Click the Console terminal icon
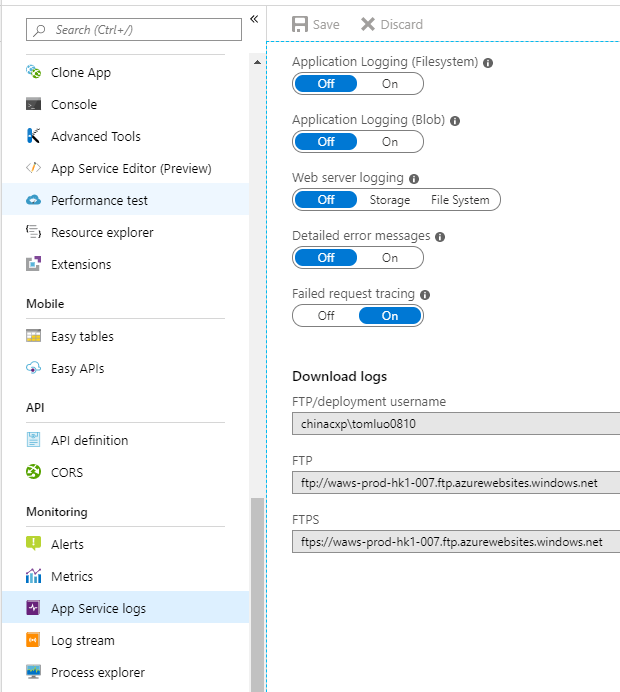 [x=34, y=104]
